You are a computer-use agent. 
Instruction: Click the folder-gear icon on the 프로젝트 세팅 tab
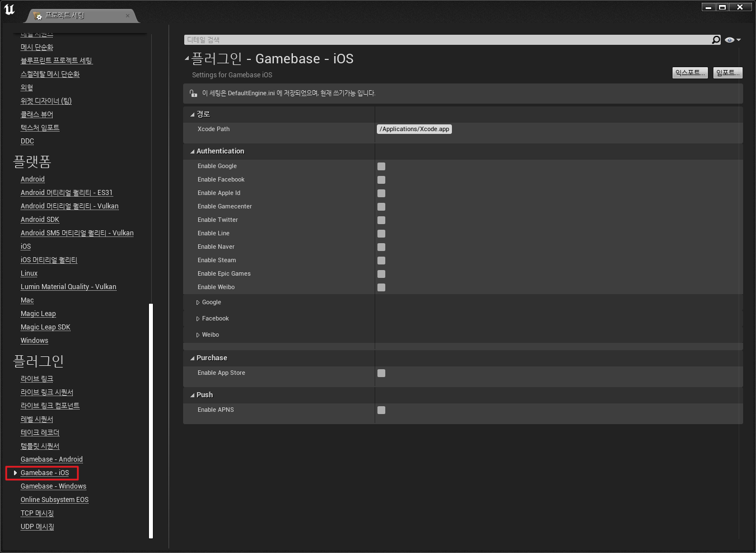pyautogui.click(x=38, y=16)
